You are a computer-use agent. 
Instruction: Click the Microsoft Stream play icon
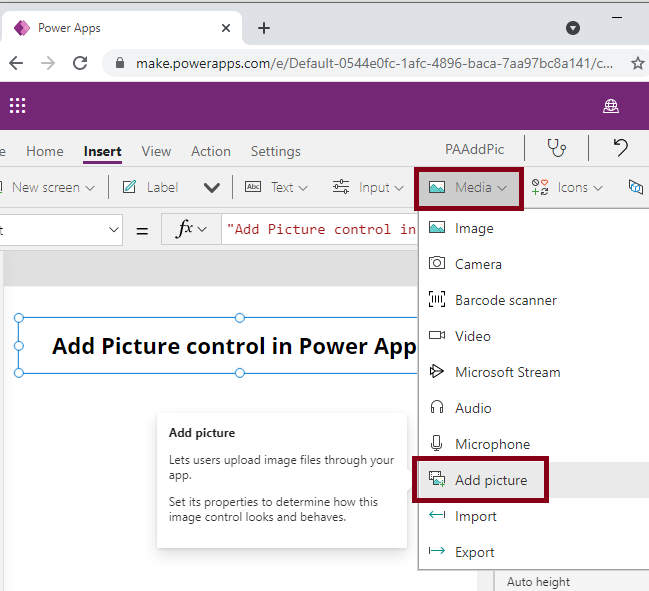(437, 371)
